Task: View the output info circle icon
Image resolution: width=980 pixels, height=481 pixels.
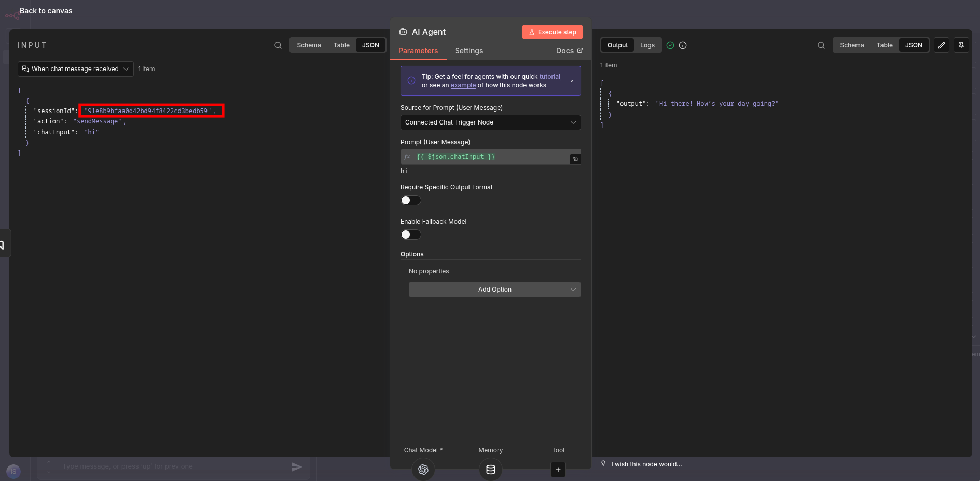Action: point(683,45)
